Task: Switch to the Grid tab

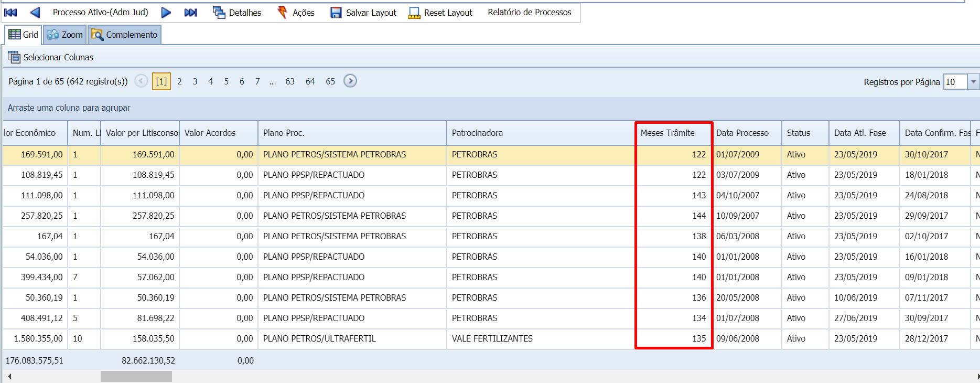Action: tap(24, 35)
